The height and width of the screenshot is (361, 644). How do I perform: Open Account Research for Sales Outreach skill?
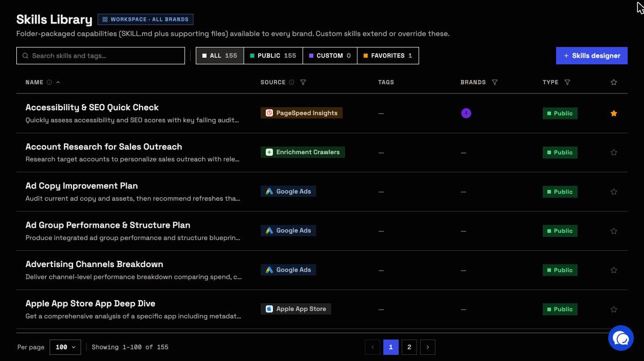tap(104, 147)
